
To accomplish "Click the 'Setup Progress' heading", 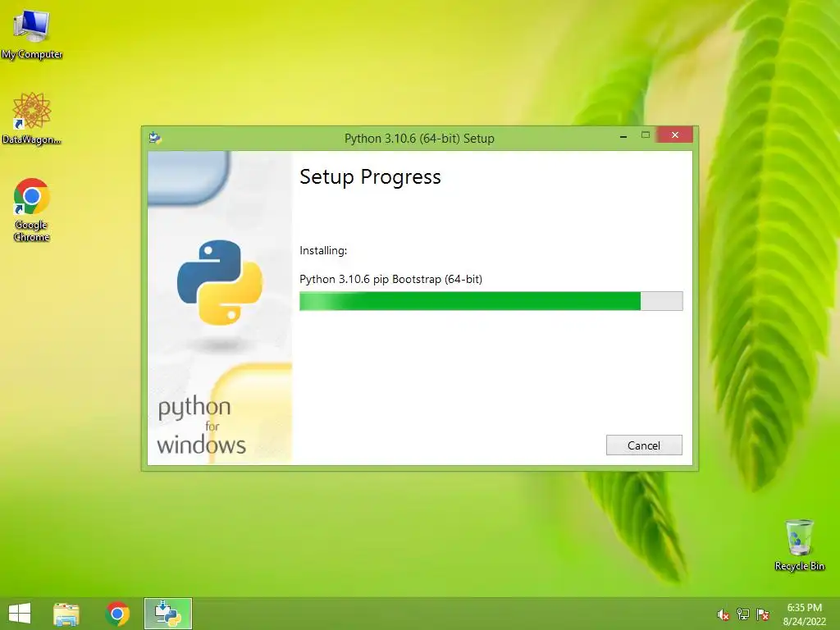I will tap(370, 177).
